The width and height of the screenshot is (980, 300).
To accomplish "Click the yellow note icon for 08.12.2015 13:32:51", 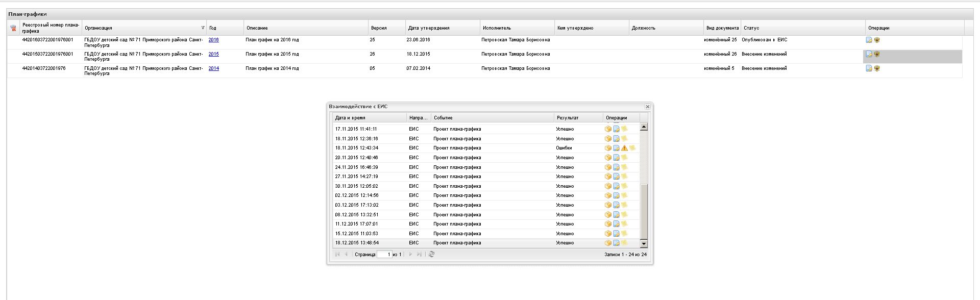I will [624, 215].
